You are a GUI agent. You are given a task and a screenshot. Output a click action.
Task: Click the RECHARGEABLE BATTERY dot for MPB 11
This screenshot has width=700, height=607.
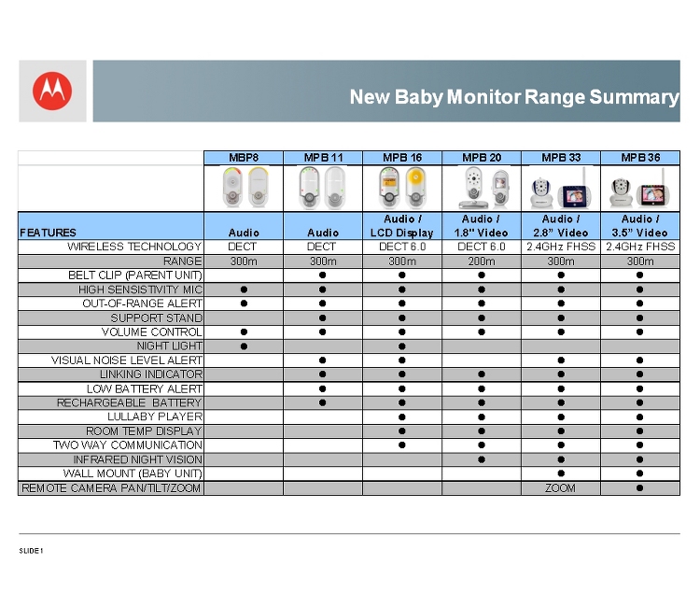point(322,402)
